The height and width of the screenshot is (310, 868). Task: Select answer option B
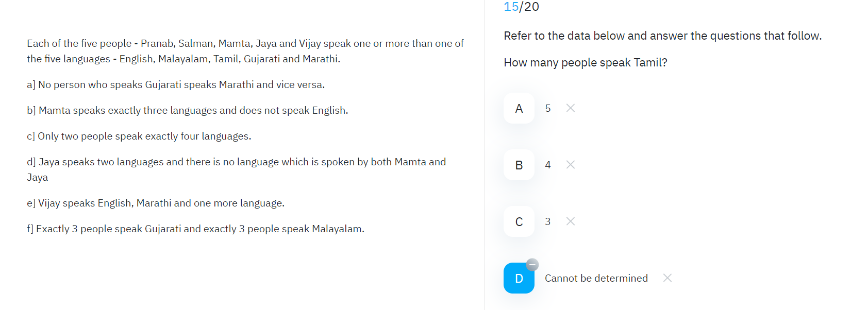tap(519, 165)
